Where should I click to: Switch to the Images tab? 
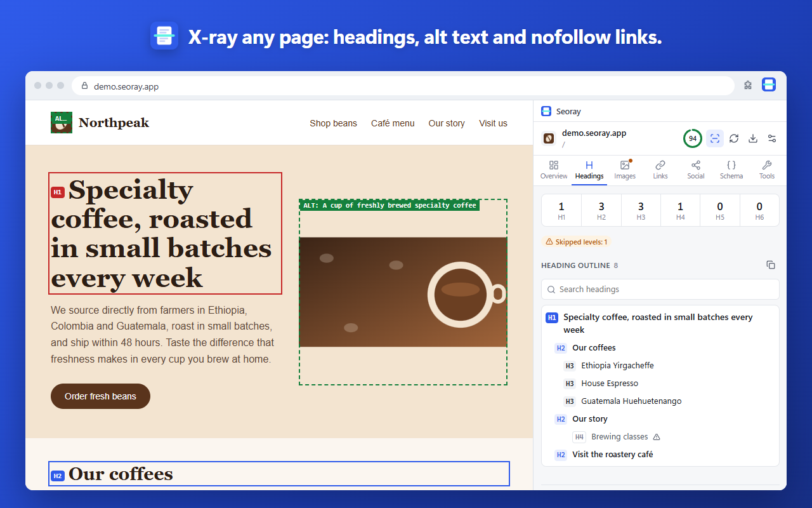point(625,170)
